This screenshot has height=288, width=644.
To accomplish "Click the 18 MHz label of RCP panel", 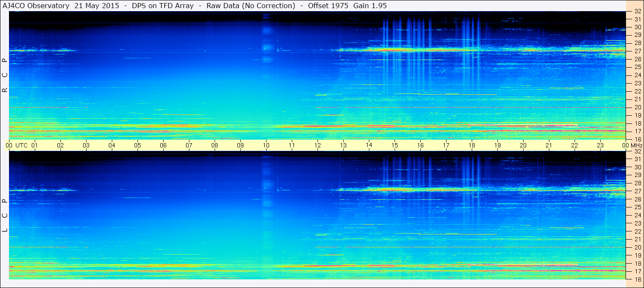I will (x=638, y=123).
